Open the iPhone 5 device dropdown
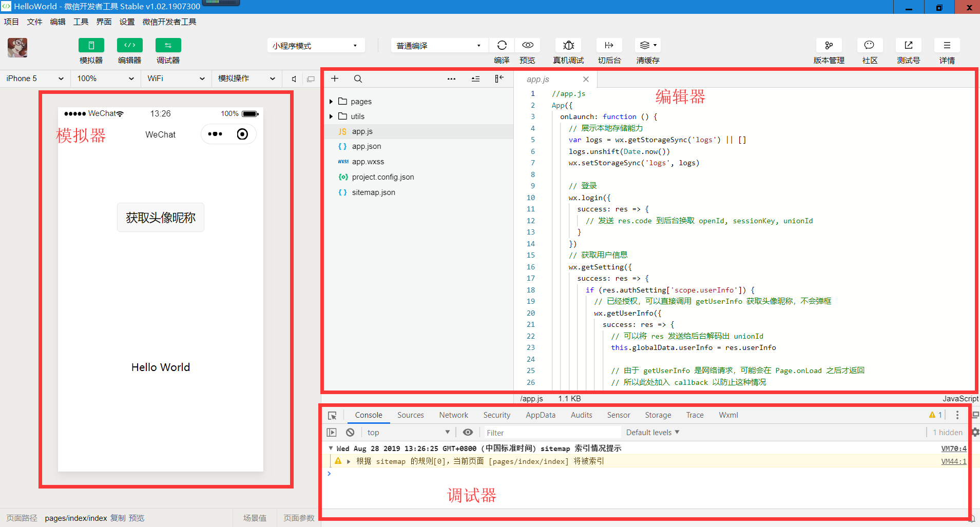 [35, 79]
